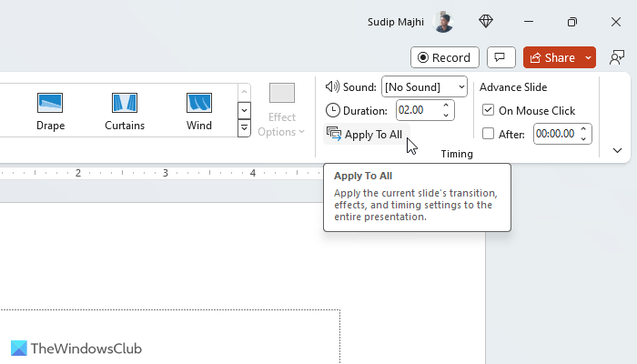Click the Share button

click(x=551, y=57)
